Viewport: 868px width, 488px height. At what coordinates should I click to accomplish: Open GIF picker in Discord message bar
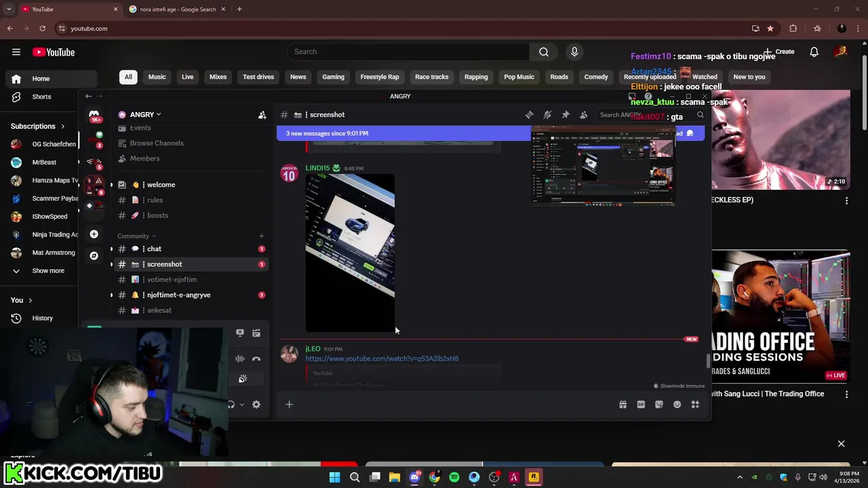[641, 405]
